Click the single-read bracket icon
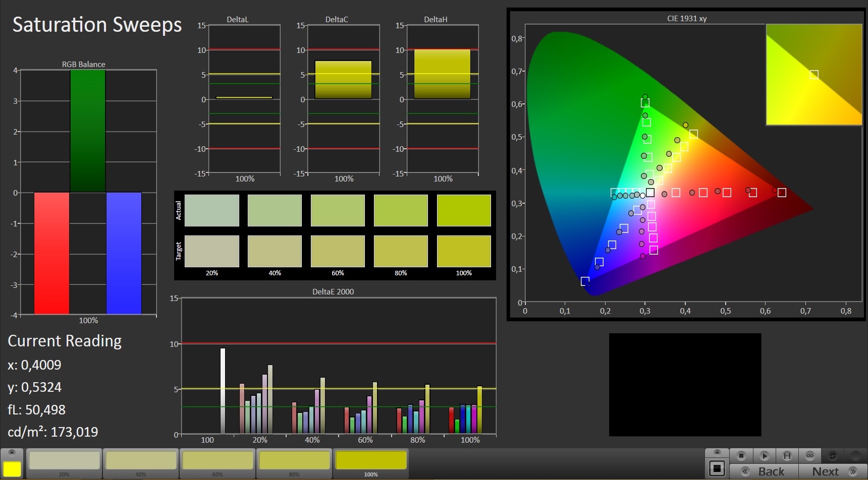Screen dimensions: 868x480 [787, 456]
